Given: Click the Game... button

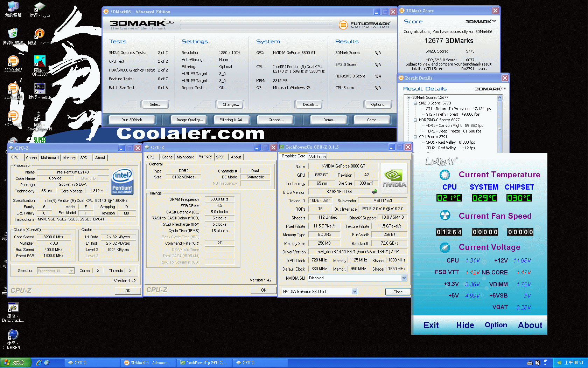Looking at the screenshot, I should coord(373,120).
